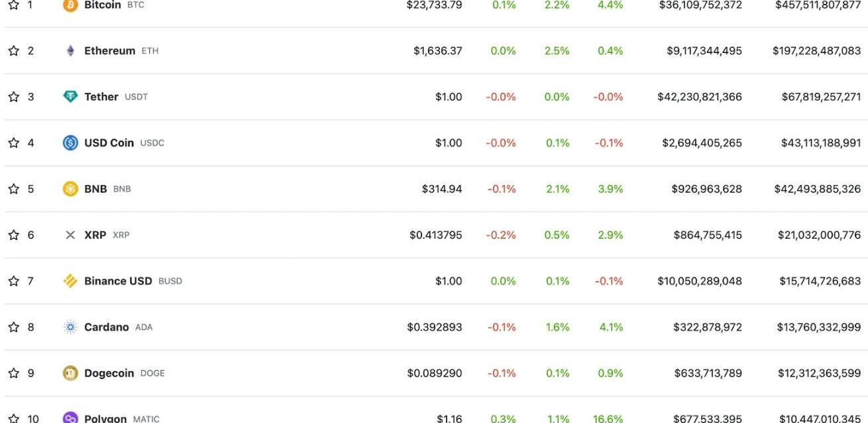Open the Ethereum coin name link

click(x=109, y=50)
